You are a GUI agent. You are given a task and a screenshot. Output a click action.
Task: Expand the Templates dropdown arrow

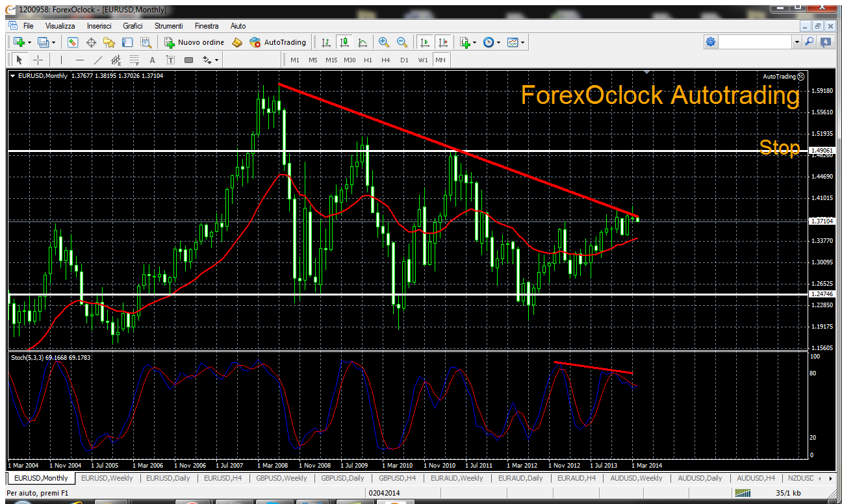click(x=523, y=43)
